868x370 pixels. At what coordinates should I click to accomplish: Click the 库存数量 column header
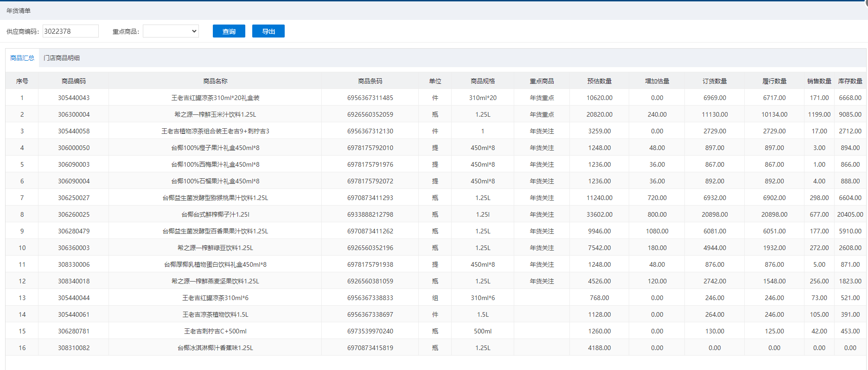pos(850,81)
